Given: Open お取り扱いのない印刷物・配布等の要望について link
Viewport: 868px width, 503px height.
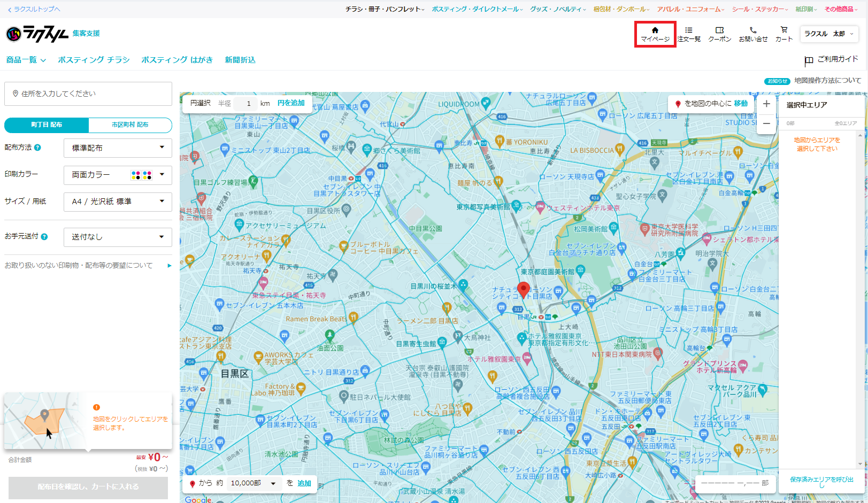Looking at the screenshot, I should [x=88, y=266].
